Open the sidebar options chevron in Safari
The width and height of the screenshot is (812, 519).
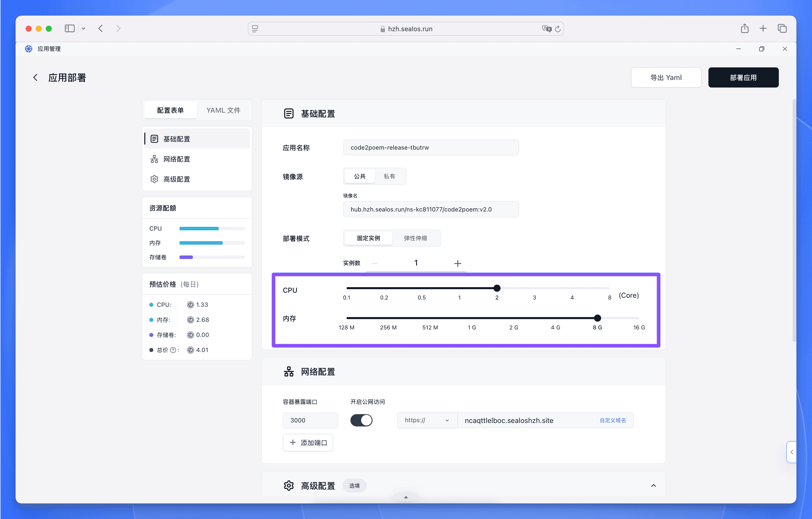[x=83, y=29]
